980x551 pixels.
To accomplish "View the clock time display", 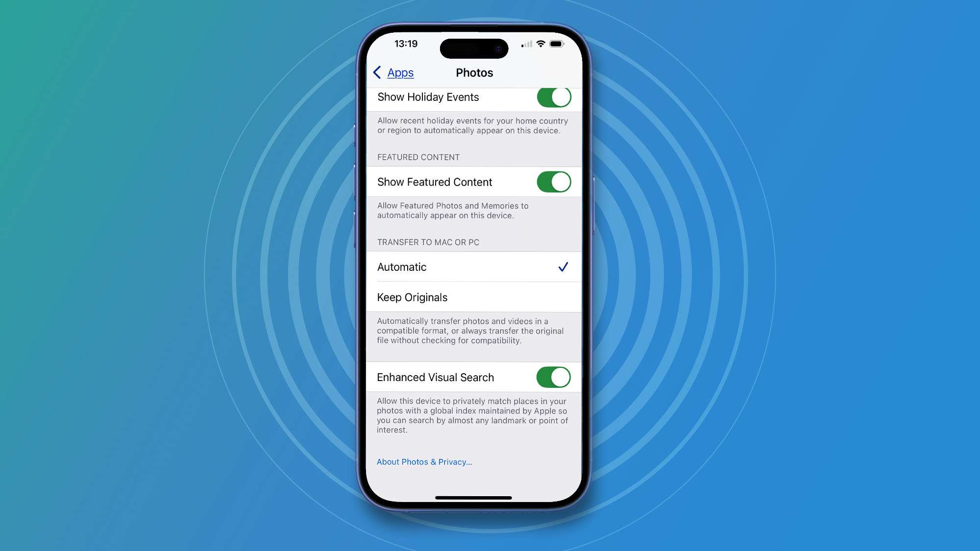I will coord(404,44).
